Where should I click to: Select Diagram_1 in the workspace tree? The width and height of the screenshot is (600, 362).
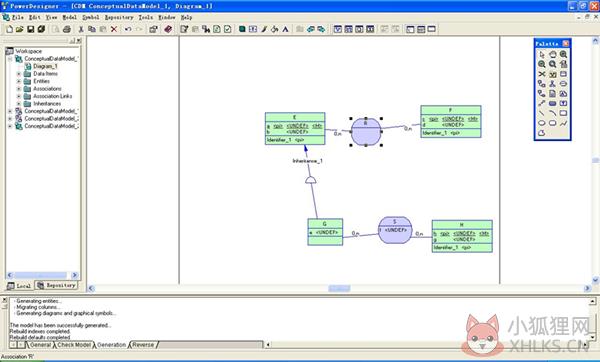pyautogui.click(x=45, y=66)
